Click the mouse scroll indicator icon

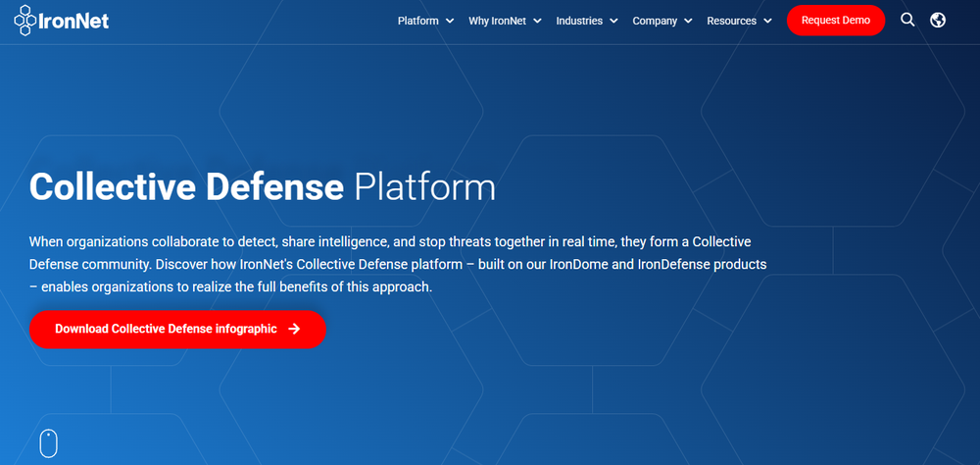49,443
